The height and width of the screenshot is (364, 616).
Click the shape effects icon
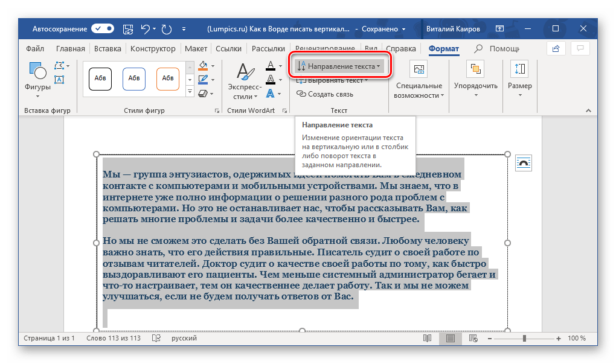click(x=204, y=93)
